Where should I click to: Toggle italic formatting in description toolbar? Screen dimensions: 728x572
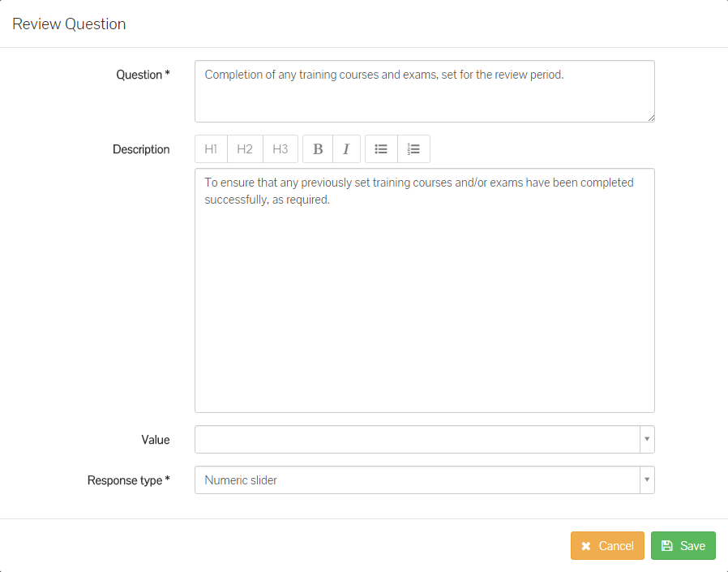coord(346,149)
